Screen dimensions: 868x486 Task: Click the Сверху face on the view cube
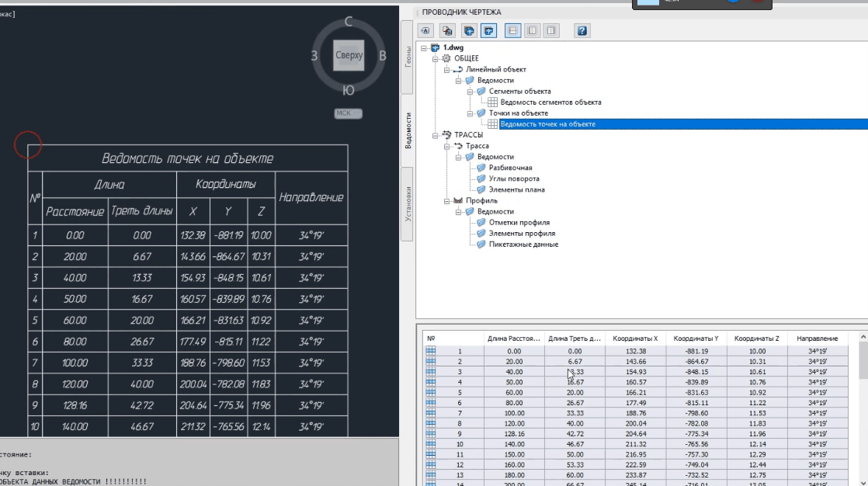(x=349, y=56)
